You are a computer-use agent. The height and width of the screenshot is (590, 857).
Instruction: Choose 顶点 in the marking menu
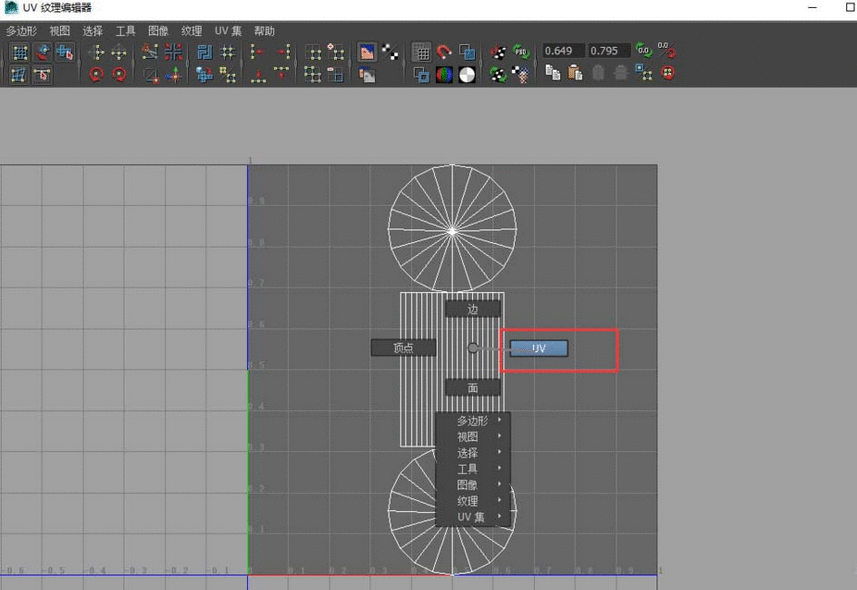(403, 348)
